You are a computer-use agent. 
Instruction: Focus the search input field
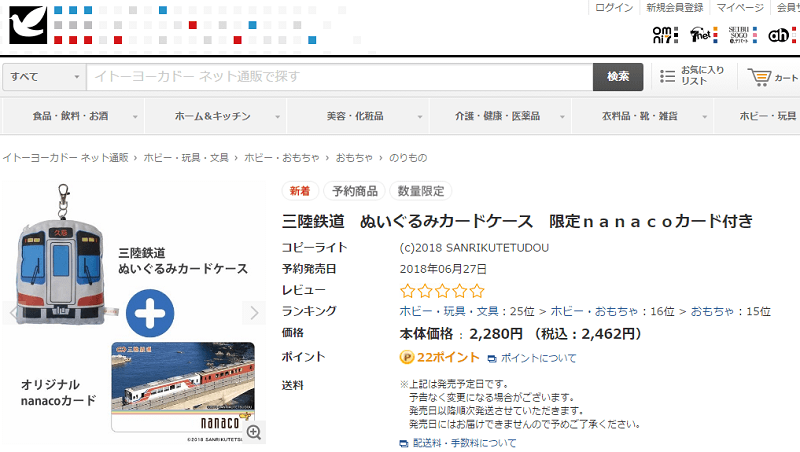click(x=340, y=77)
